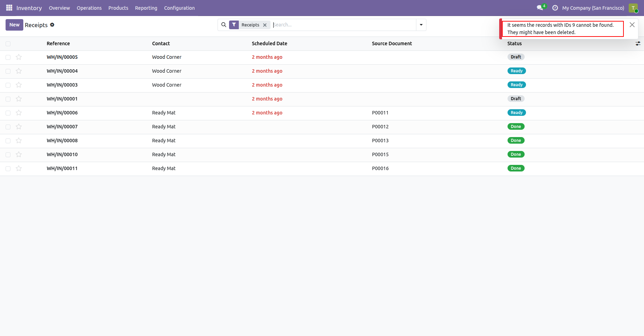The height and width of the screenshot is (336, 644).
Task: Open the Products menu
Action: 118,8
